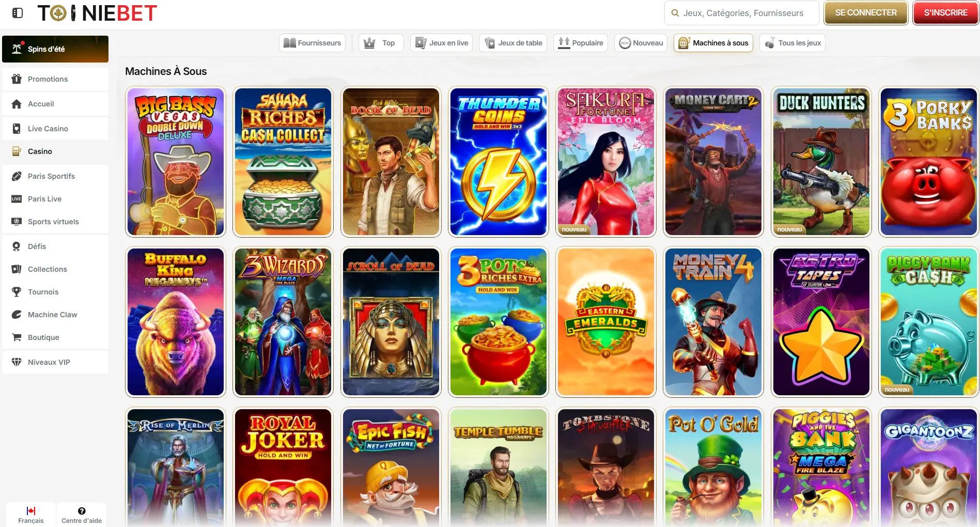Screen dimensions: 980x527
Task: Open the Français language selector
Action: point(31,515)
